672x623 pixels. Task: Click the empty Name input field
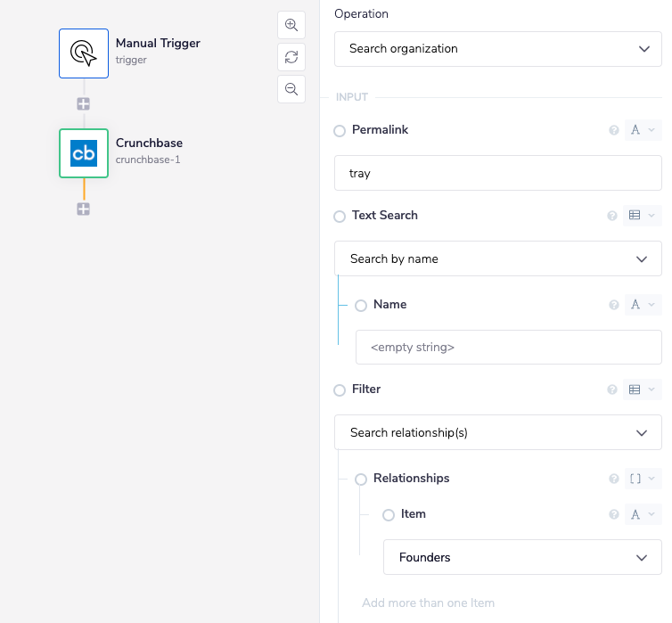tap(508, 347)
